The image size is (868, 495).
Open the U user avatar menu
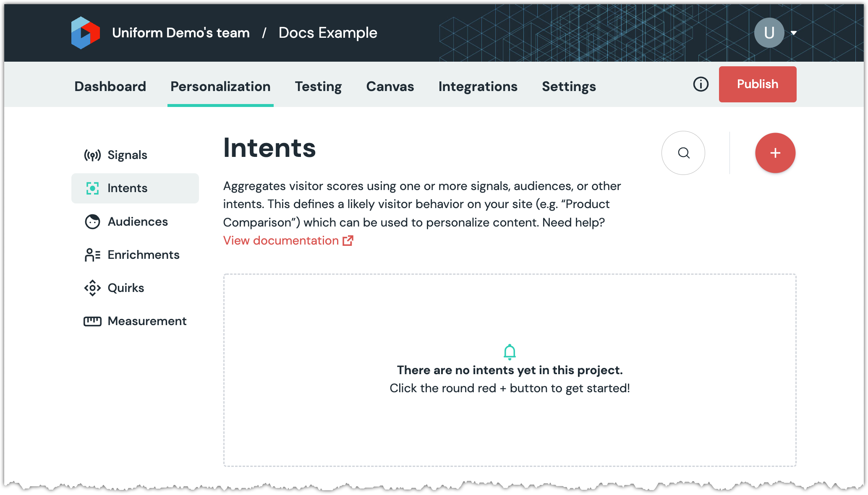click(x=769, y=33)
